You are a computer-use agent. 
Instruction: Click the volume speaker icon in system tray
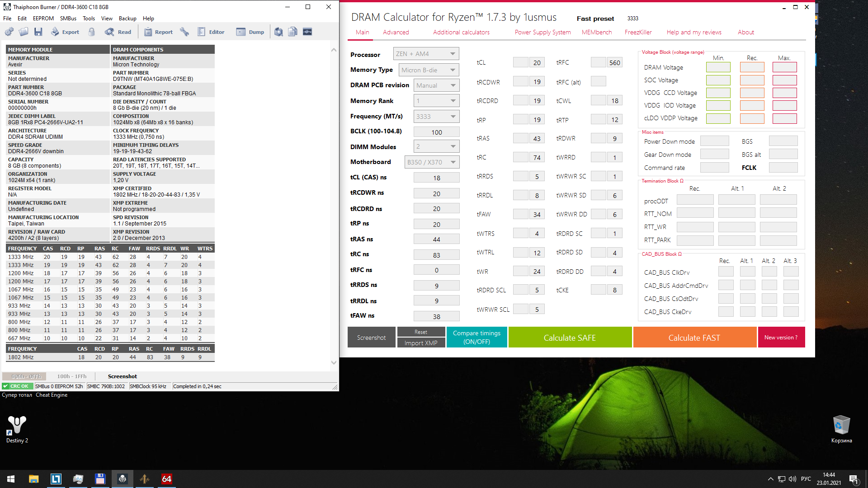point(792,479)
